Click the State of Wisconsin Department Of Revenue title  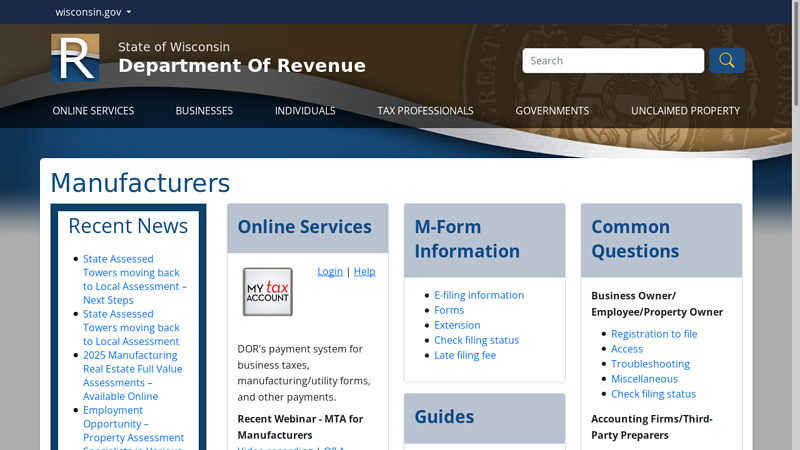click(x=242, y=58)
